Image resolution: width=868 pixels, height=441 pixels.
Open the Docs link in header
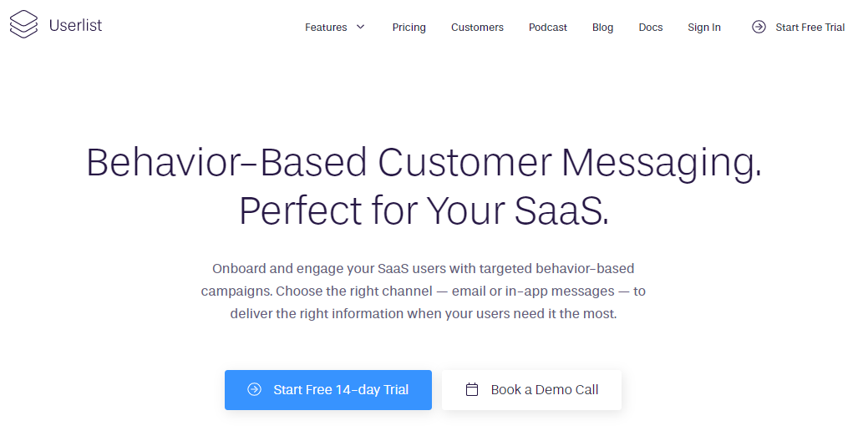click(x=651, y=27)
